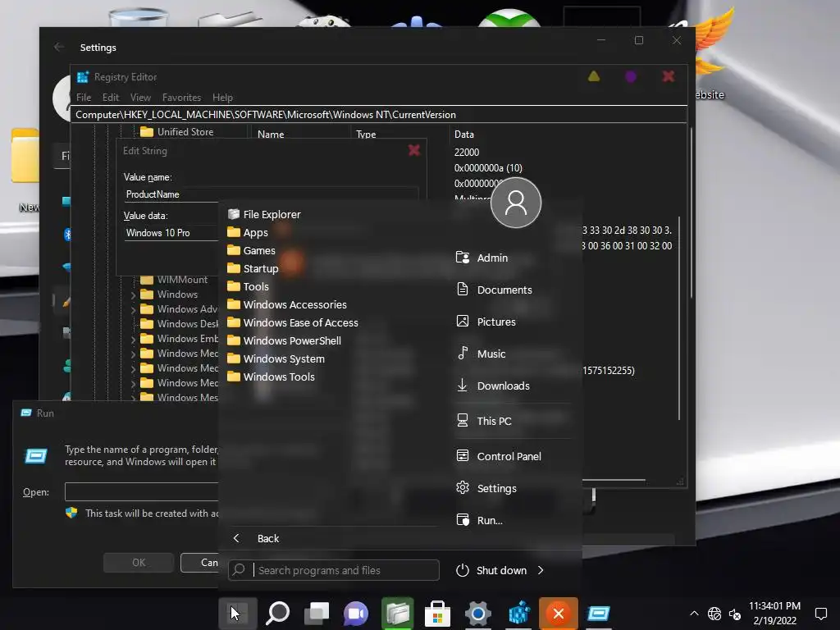This screenshot has width=840, height=630.
Task: Click the registry address path bar
Action: [379, 115]
